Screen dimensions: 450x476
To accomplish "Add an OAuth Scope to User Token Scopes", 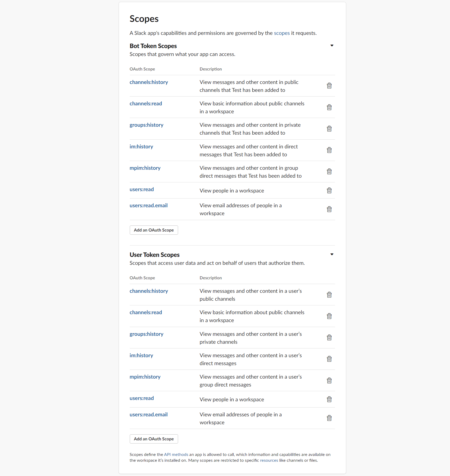I will click(154, 439).
